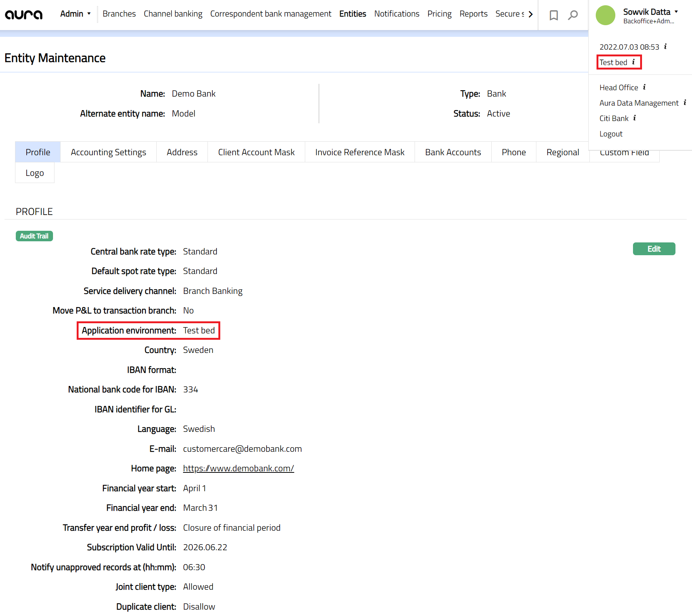Viewport: 692px width, 616px height.
Task: Open the Reports menu item
Action: click(473, 14)
